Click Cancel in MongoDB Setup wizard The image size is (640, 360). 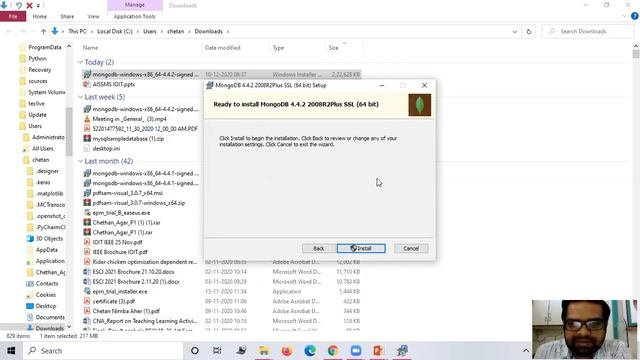coord(411,248)
